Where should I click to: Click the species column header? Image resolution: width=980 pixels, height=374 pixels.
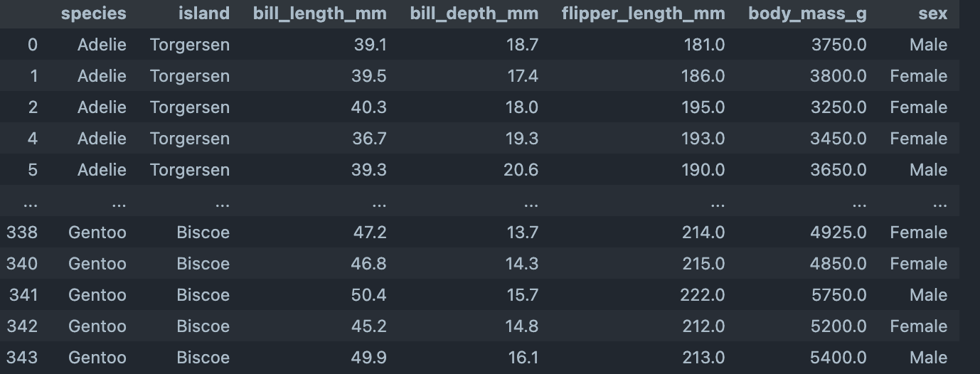[93, 14]
